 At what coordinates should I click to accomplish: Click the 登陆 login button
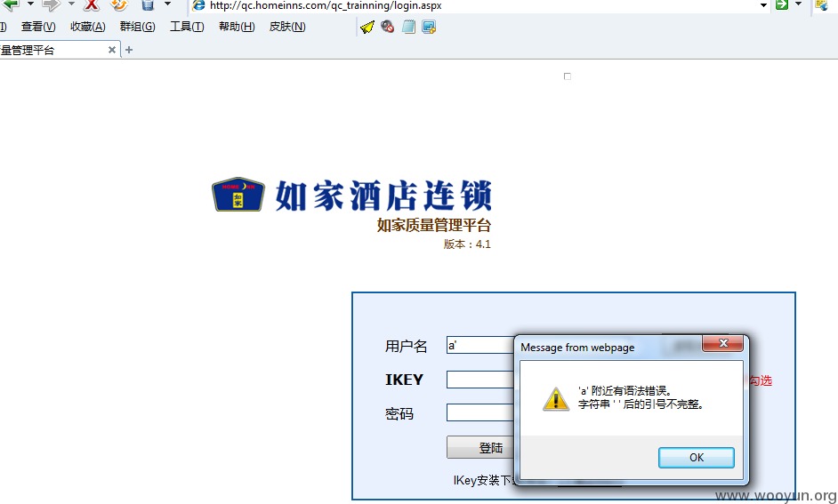click(480, 447)
